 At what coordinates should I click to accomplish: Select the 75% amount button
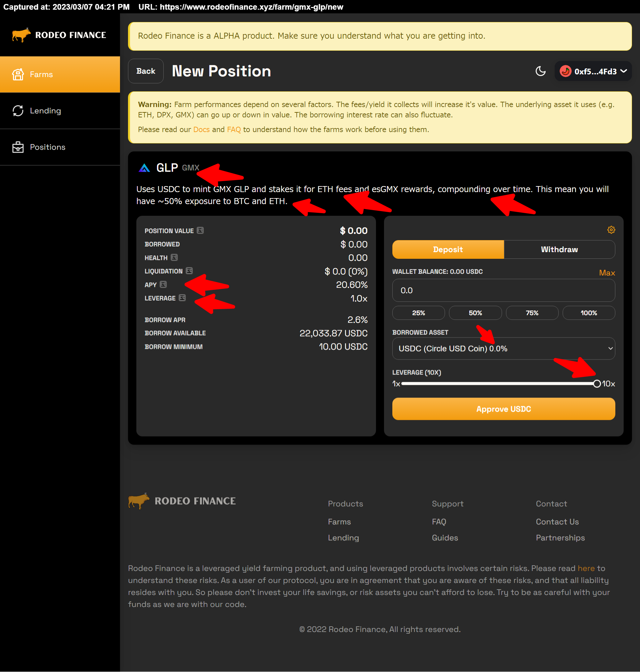[532, 313]
